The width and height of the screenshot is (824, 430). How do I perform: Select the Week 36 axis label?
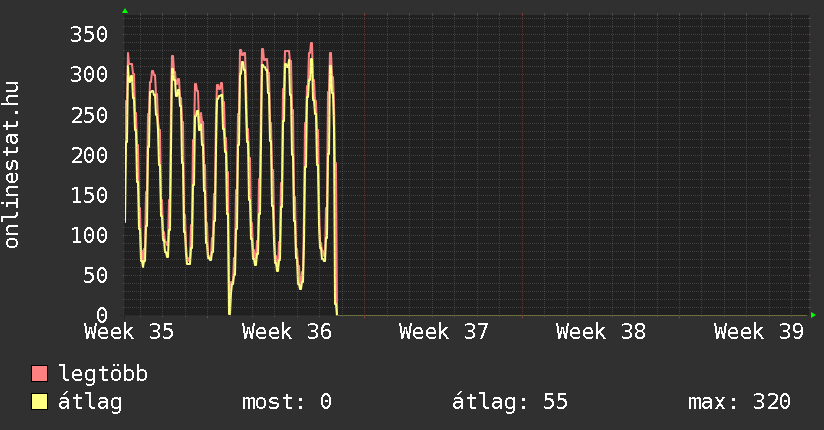coord(287,332)
